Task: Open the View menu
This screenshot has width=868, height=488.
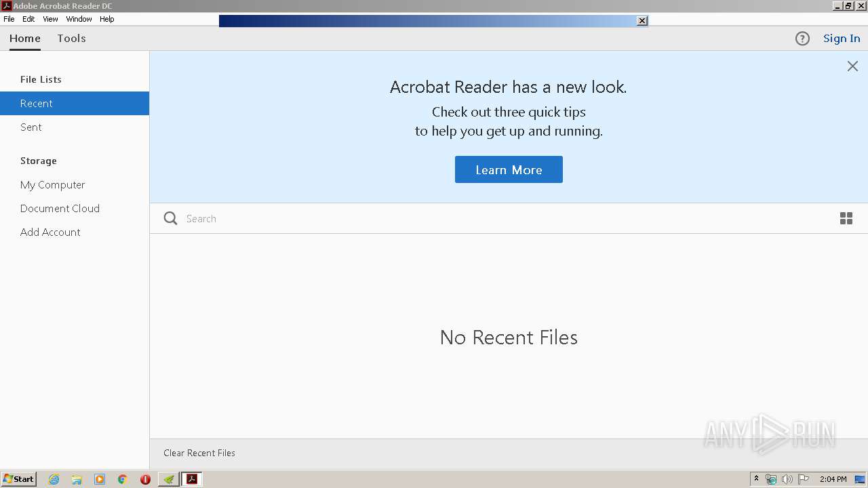Action: pos(50,19)
